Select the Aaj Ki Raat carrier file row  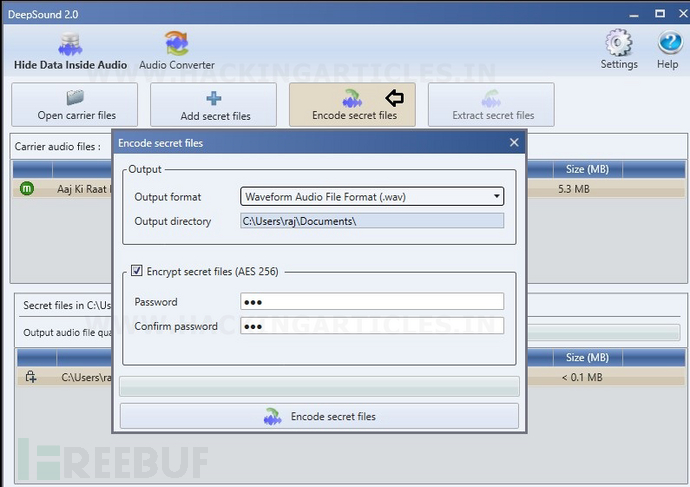[x=349, y=189]
